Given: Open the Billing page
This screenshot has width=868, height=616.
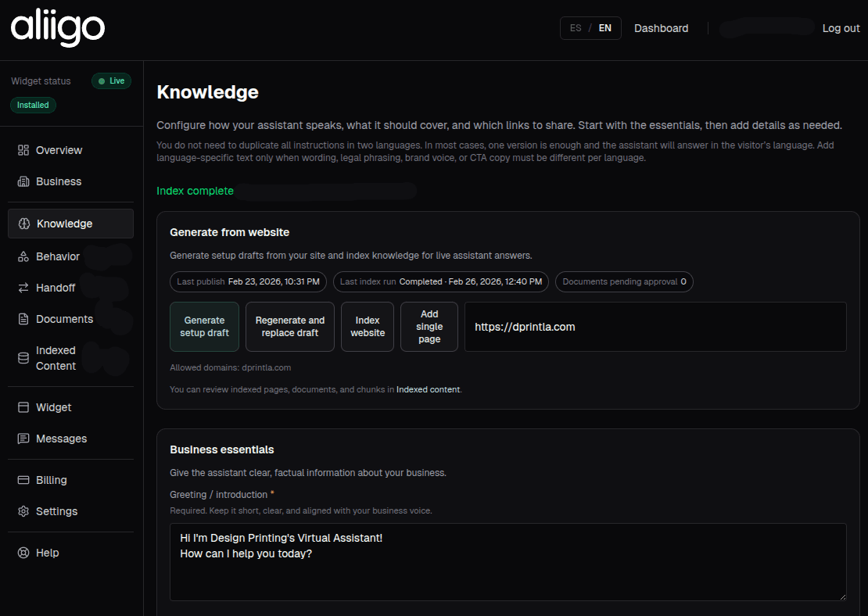Looking at the screenshot, I should pos(52,479).
